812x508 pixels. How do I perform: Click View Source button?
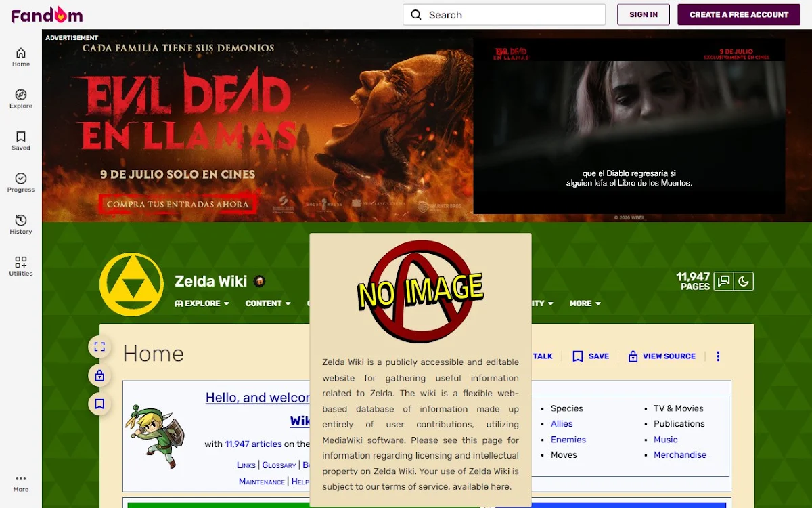(x=662, y=356)
